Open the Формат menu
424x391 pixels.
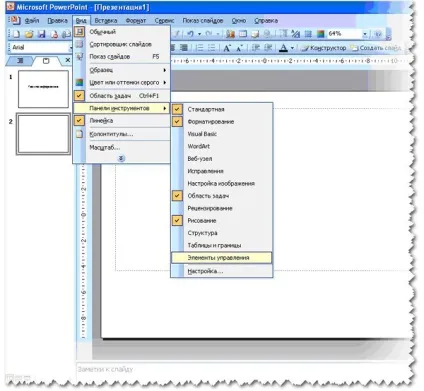tap(136, 20)
